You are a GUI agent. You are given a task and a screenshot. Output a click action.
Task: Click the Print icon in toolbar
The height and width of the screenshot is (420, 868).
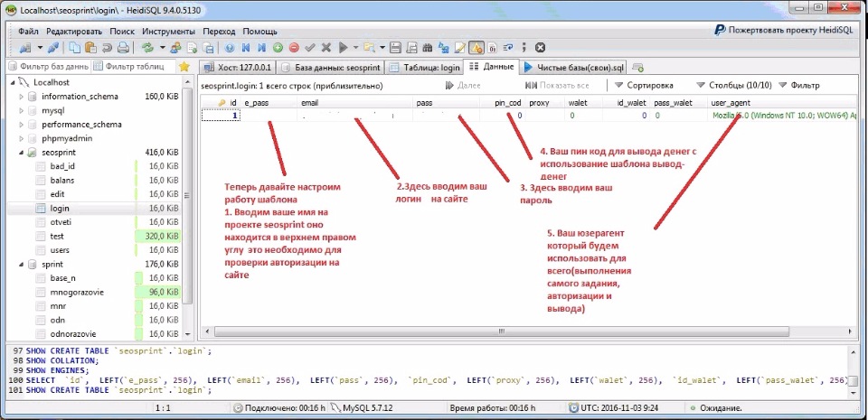tap(124, 48)
